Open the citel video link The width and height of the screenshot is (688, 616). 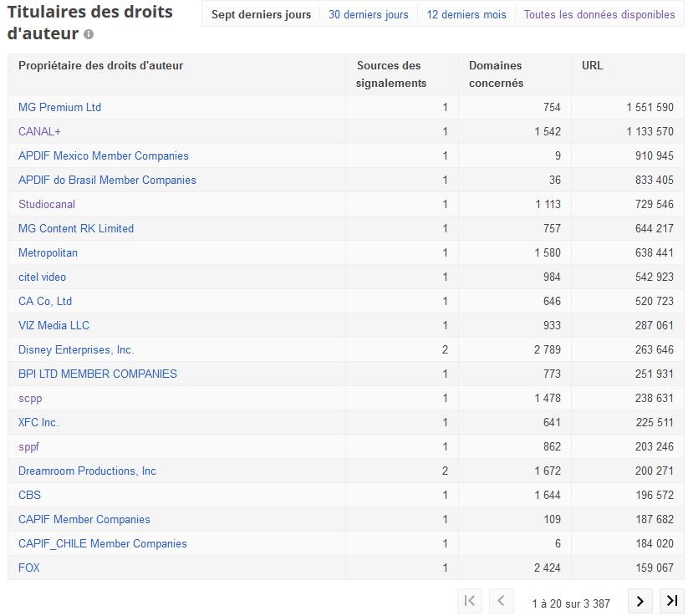[42, 277]
